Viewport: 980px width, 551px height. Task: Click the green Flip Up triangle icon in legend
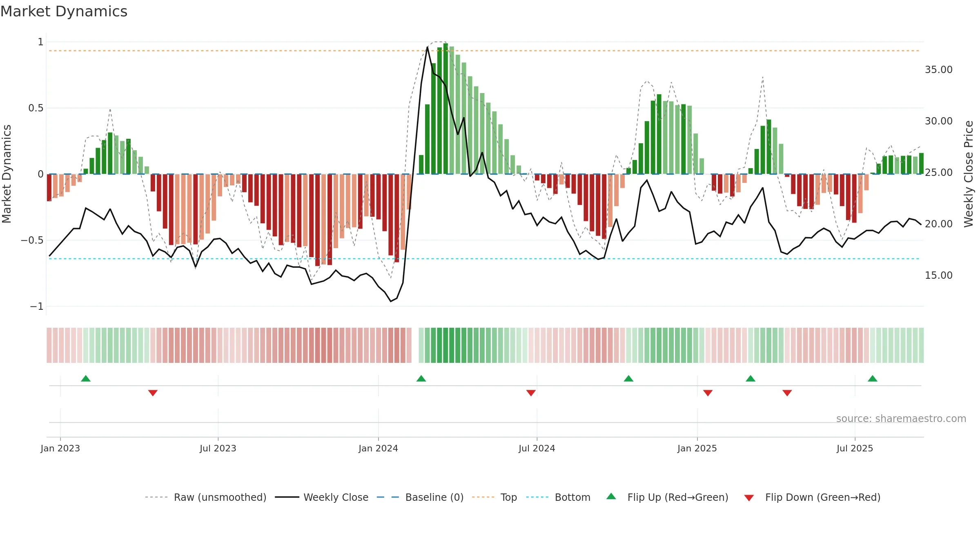click(611, 496)
